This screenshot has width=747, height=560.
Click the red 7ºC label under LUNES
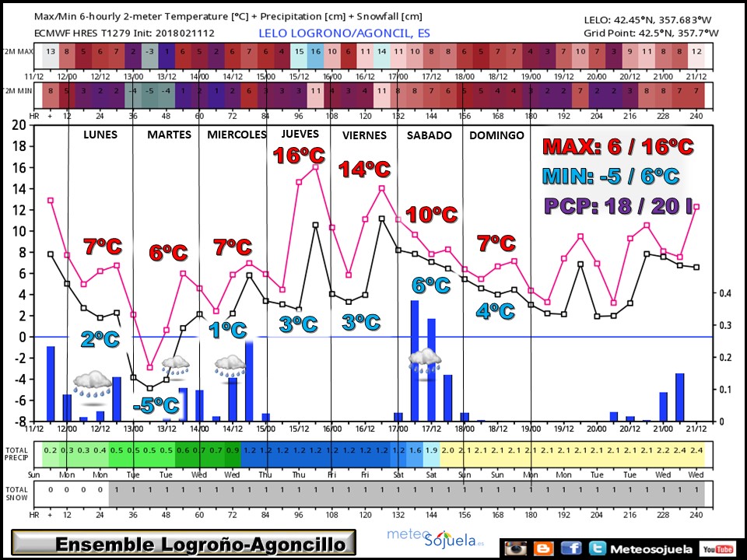103,247
